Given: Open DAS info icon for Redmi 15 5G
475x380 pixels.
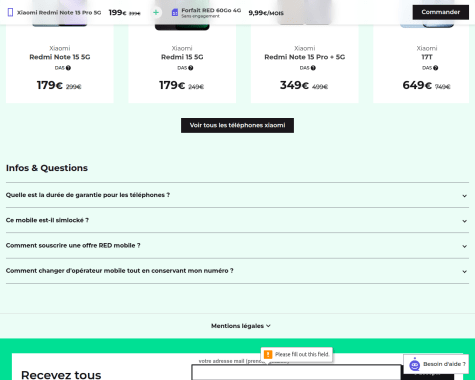Looking at the screenshot, I should coord(191,68).
